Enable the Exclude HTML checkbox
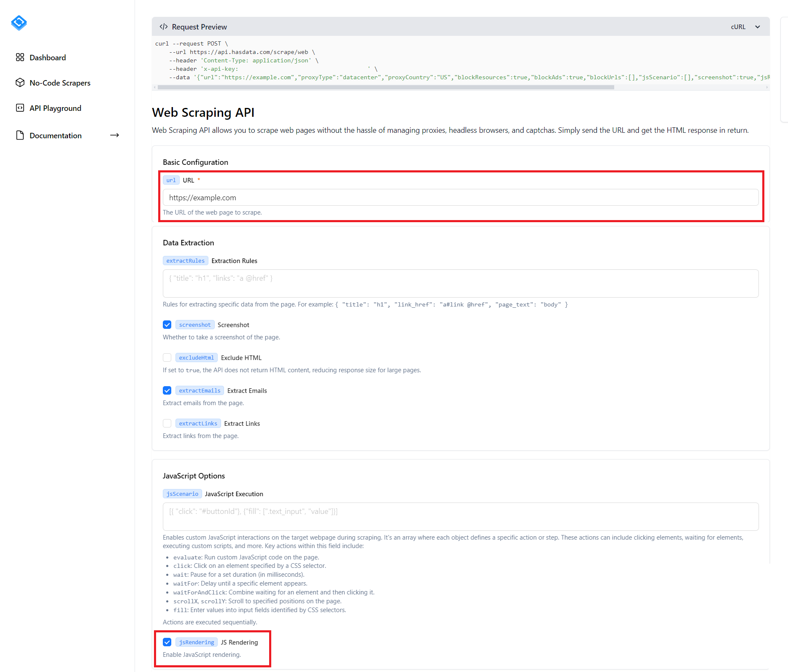 point(167,358)
